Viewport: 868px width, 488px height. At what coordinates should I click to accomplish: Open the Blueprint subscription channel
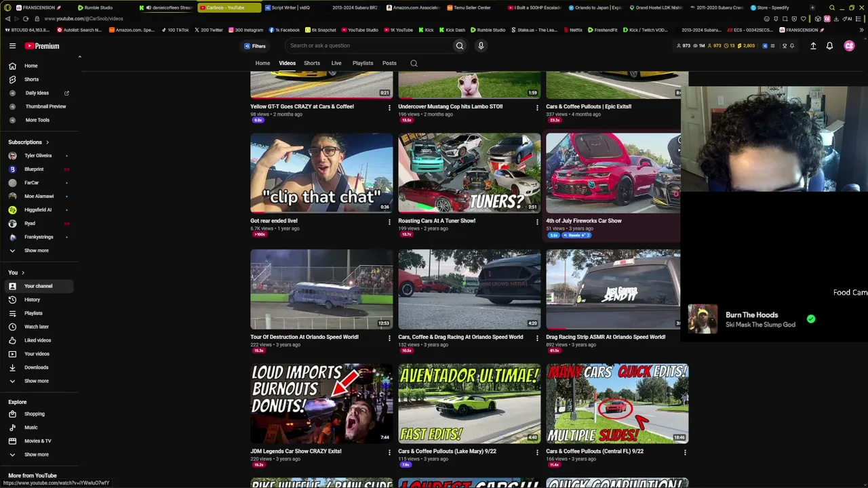38,169
